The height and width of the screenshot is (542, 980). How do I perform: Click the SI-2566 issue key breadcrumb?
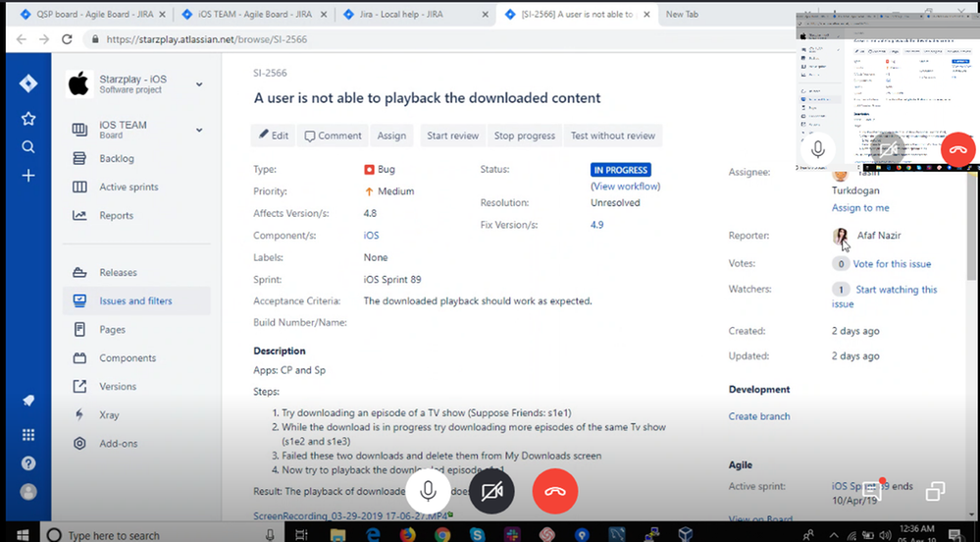click(270, 73)
